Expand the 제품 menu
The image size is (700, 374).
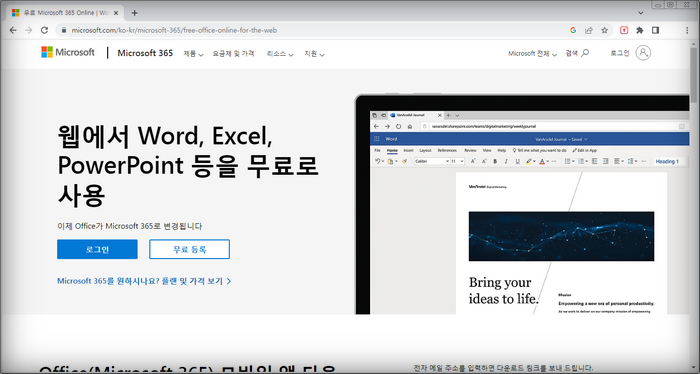(x=193, y=54)
